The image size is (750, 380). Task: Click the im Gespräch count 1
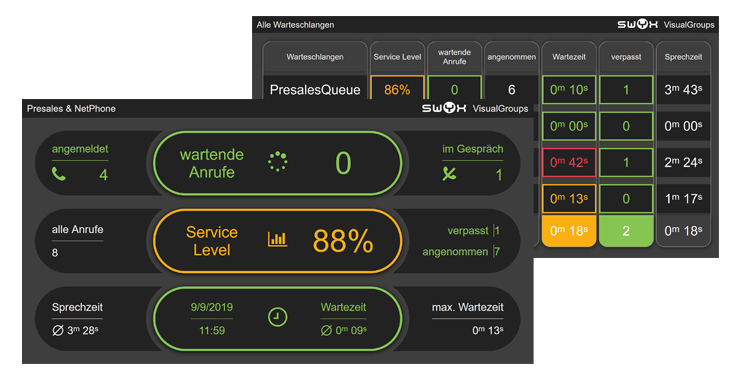[499, 175]
